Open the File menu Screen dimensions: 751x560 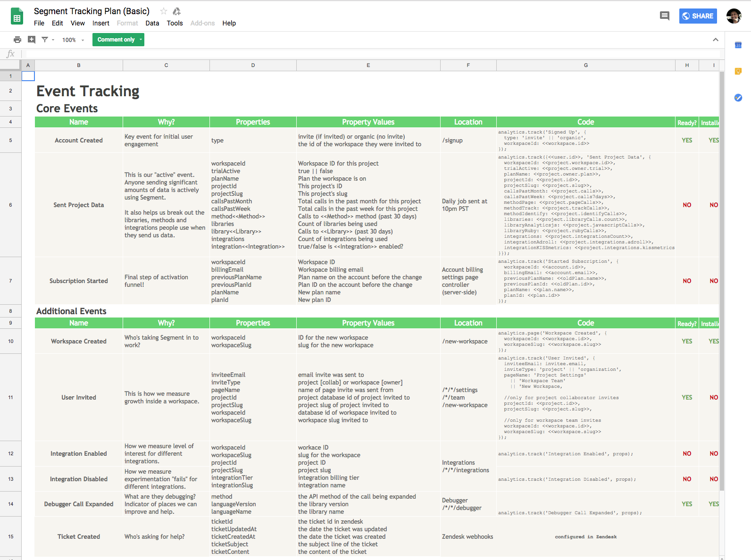[39, 23]
